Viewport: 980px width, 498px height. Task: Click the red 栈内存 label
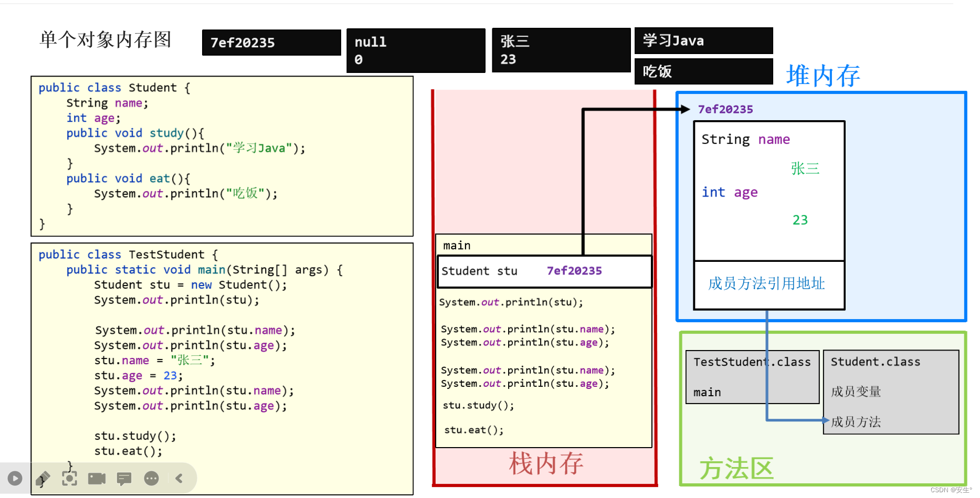click(x=546, y=463)
